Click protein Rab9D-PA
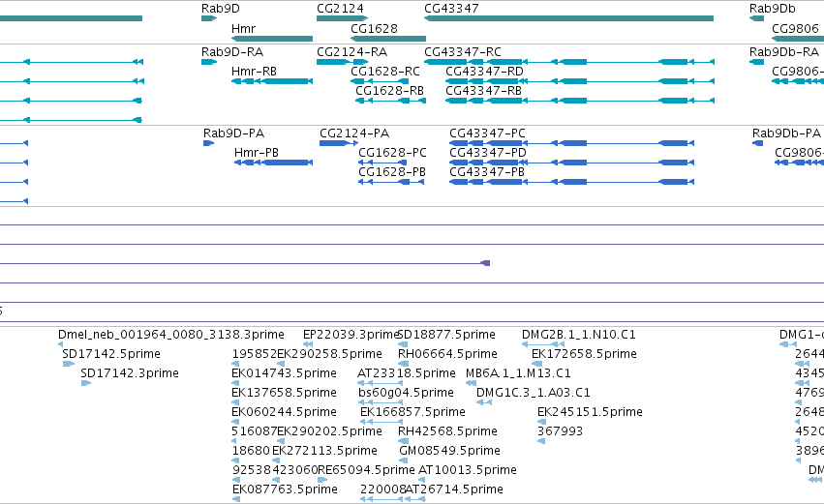This screenshot has height=504, width=824. [x=208, y=143]
